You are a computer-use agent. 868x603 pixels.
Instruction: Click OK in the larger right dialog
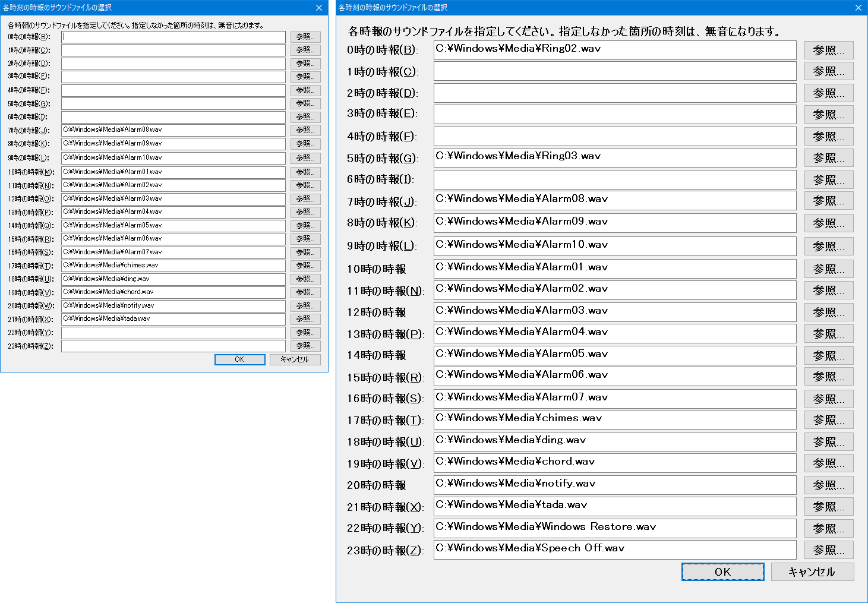tap(722, 572)
